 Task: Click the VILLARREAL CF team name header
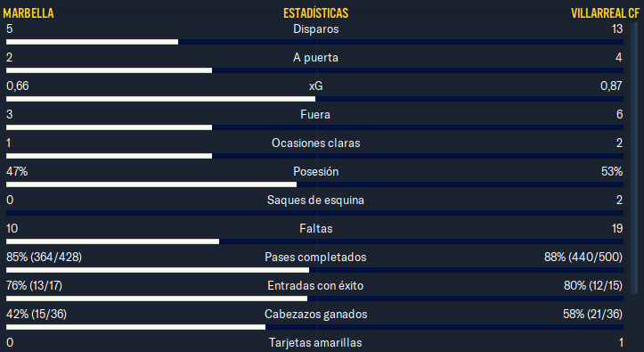[605, 13]
